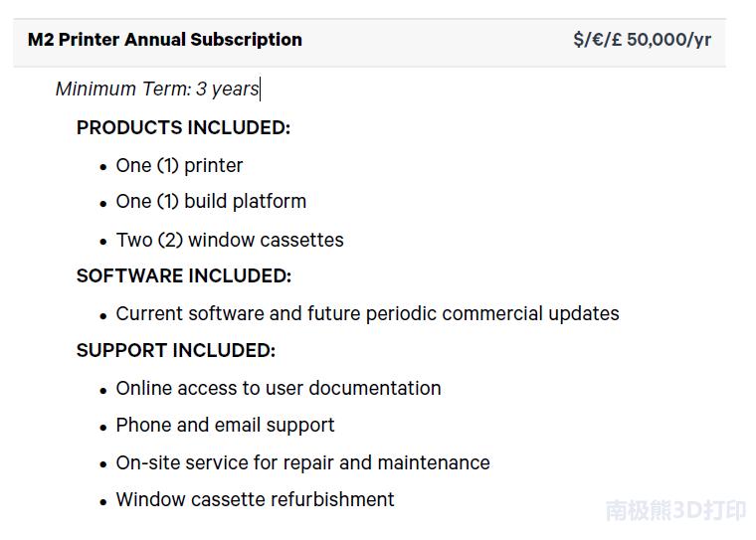
Task: Click the One (1) build platform item
Action: coord(211,201)
